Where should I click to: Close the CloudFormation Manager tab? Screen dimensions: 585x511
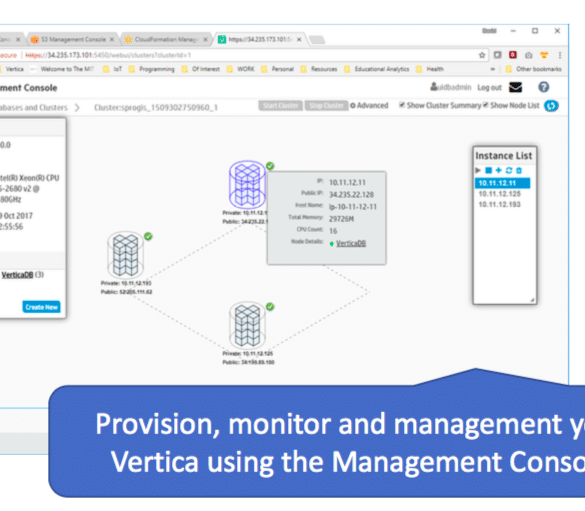coord(205,40)
